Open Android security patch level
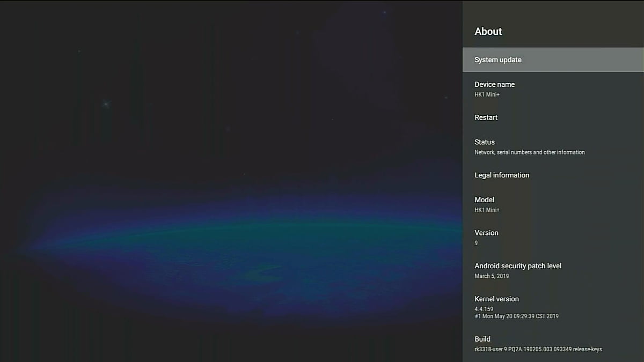The height and width of the screenshot is (362, 644). click(x=553, y=270)
